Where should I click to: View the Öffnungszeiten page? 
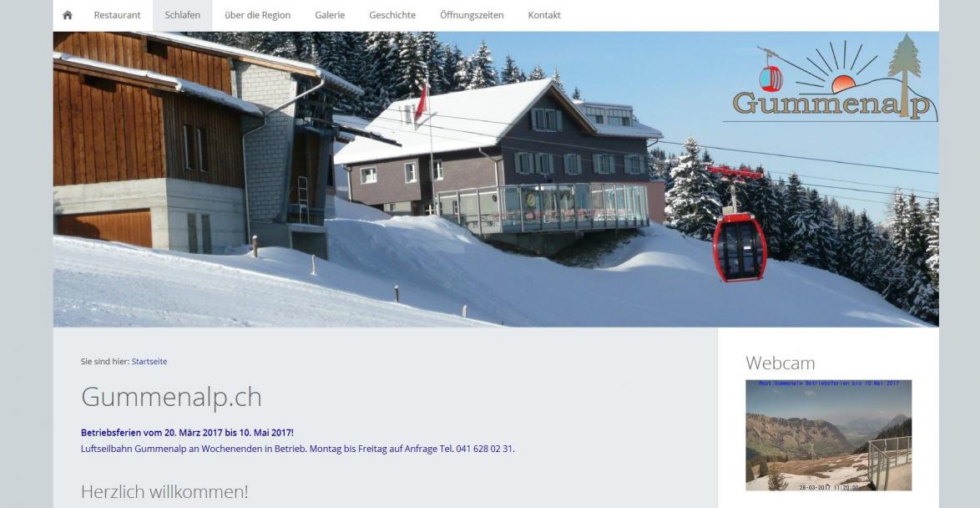472,15
